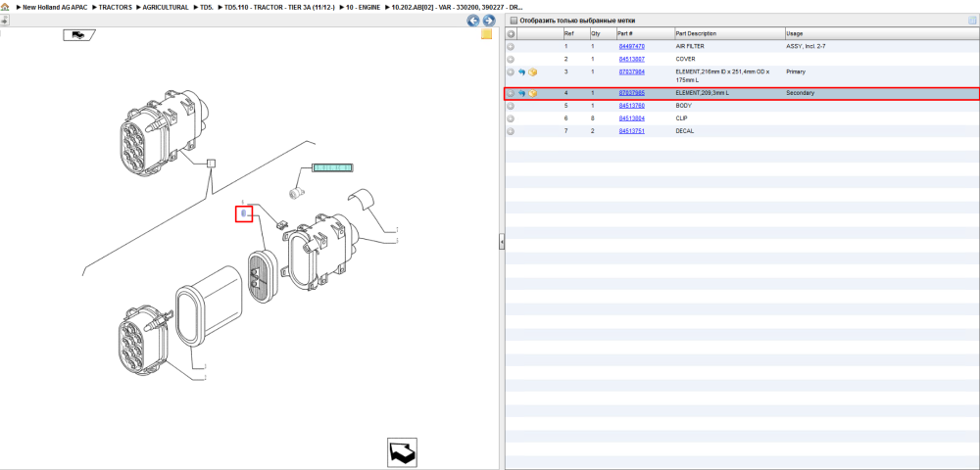
Task: Navigate forward with the right blue arrow
Action: [489, 21]
